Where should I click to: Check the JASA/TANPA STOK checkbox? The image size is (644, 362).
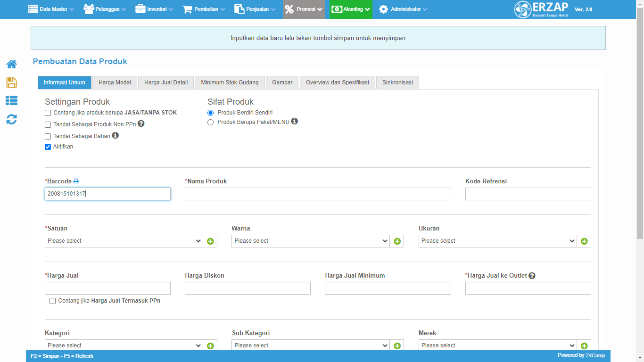click(48, 113)
